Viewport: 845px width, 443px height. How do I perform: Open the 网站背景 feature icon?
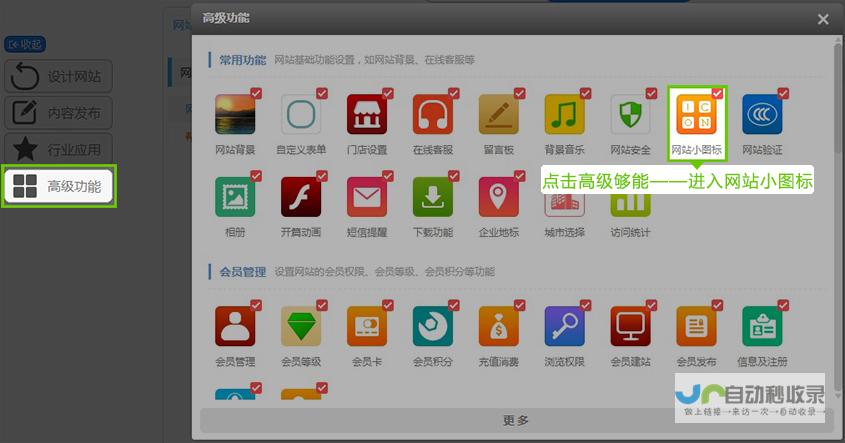pyautogui.click(x=235, y=114)
